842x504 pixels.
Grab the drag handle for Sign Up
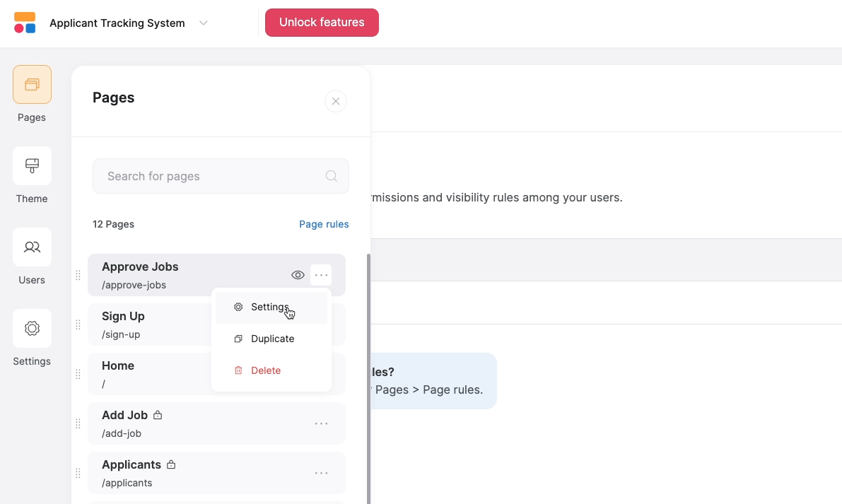tap(78, 324)
